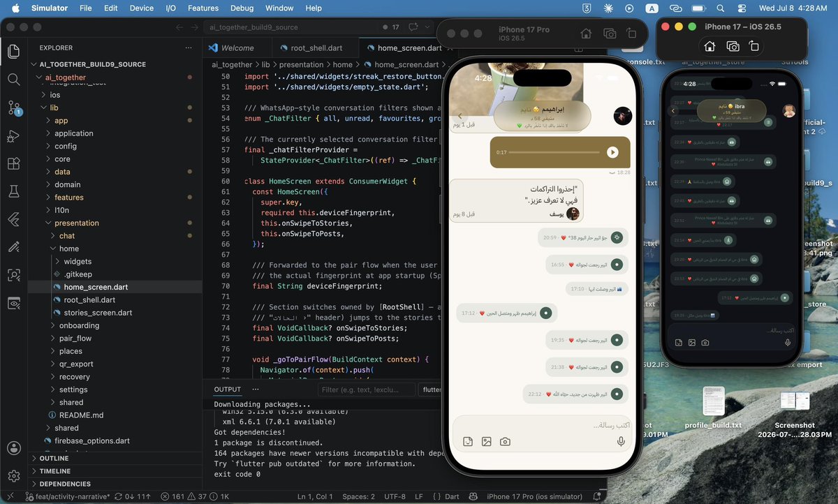
Task: Open the Source Control view with badge
Action: [x=13, y=108]
